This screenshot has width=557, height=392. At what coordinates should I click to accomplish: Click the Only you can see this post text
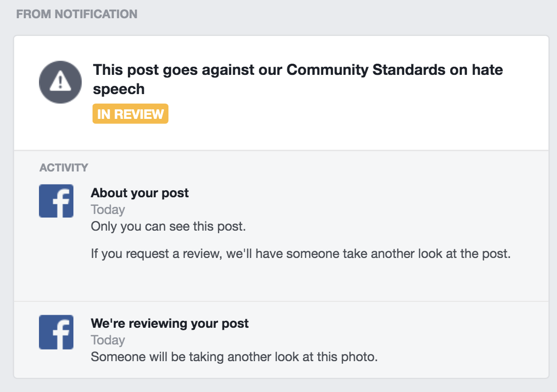pos(168,226)
